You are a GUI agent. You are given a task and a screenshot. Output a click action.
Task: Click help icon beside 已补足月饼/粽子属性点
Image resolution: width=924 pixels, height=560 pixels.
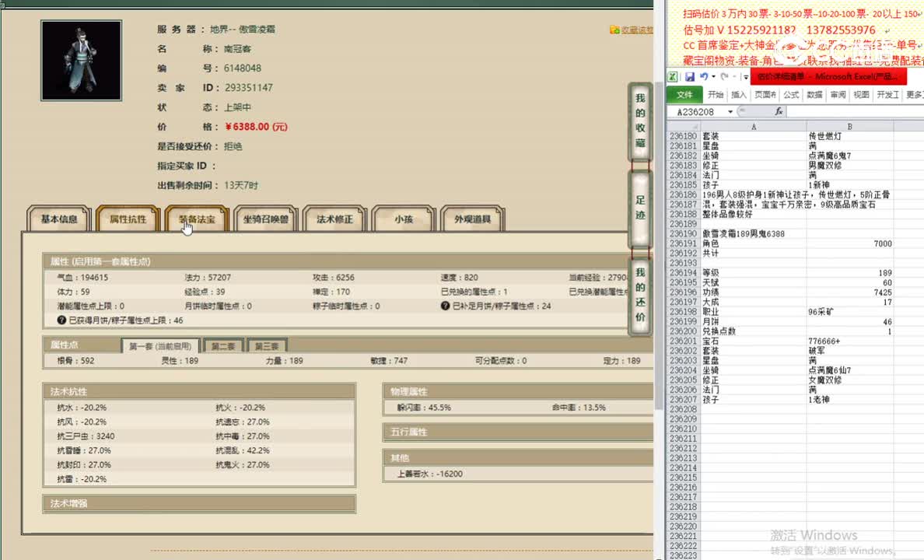(445, 306)
